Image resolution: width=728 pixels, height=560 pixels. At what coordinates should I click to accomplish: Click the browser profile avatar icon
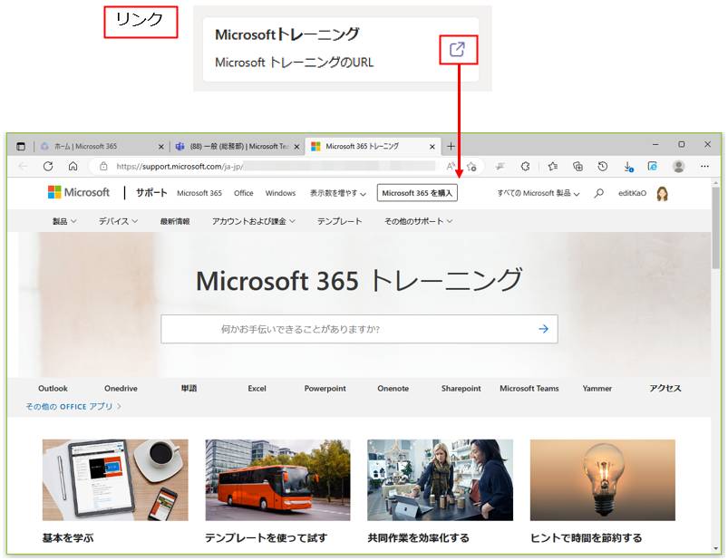pyautogui.click(x=679, y=166)
